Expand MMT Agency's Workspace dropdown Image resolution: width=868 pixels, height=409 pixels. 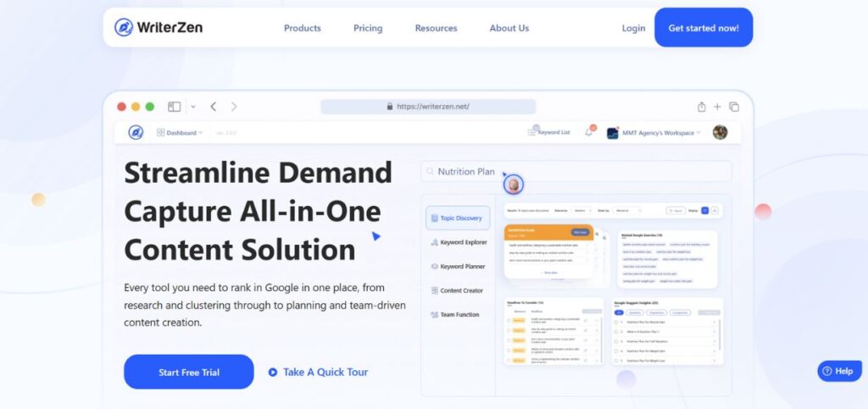[654, 133]
